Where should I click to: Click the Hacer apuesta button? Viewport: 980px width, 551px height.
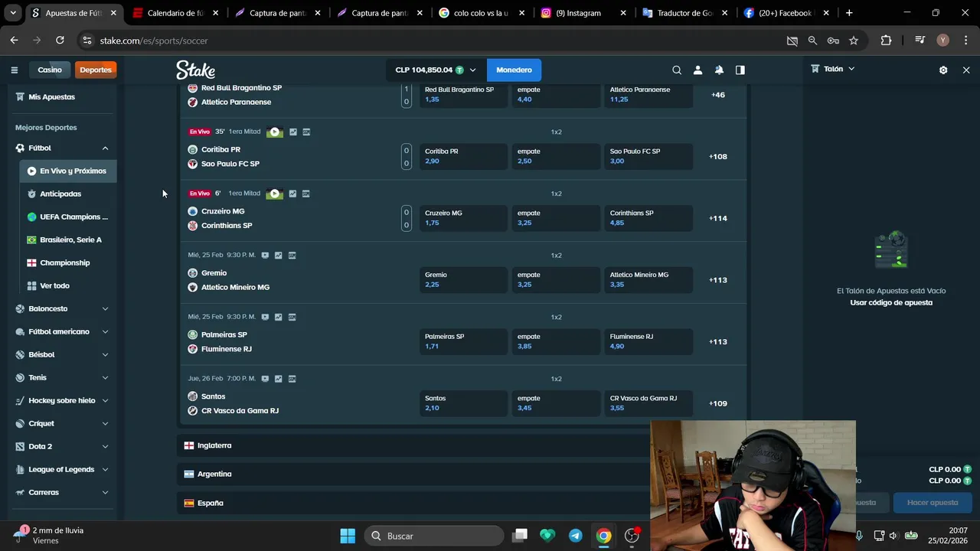pyautogui.click(x=932, y=503)
